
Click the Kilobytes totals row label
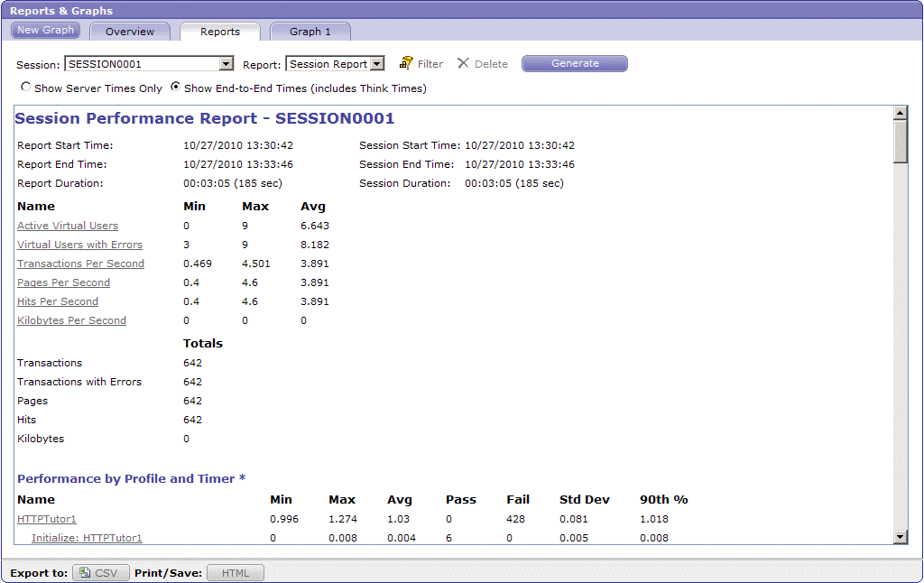pos(41,439)
